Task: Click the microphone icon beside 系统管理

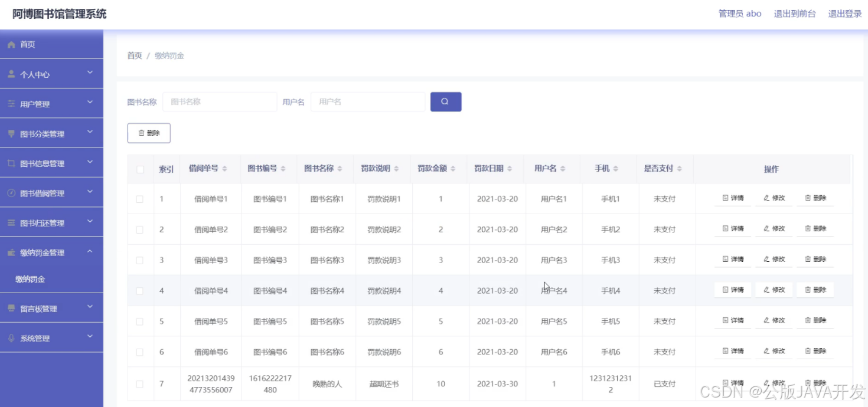Action: click(x=11, y=338)
